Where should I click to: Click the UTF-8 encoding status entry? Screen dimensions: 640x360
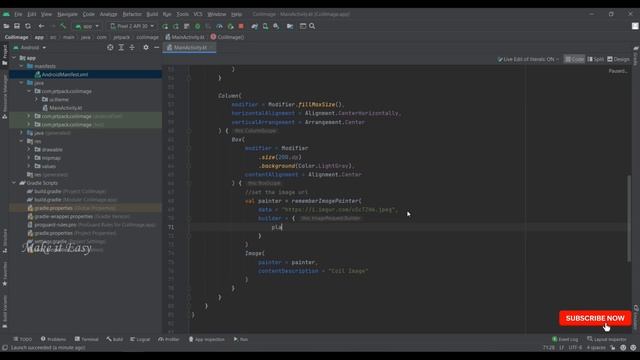575,348
